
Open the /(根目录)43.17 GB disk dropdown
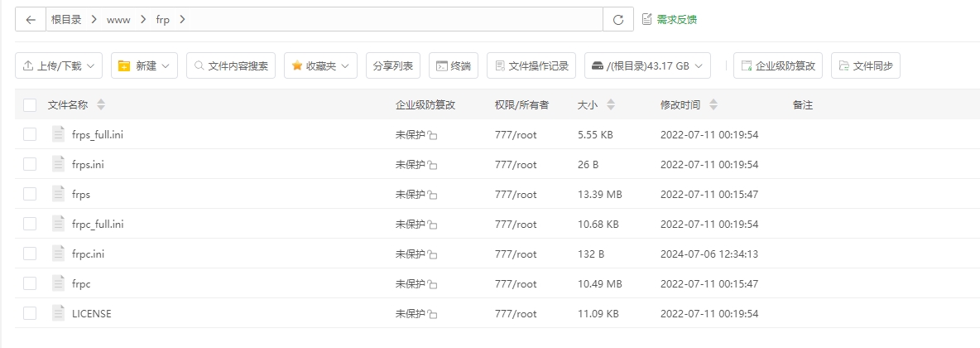pyautogui.click(x=647, y=65)
